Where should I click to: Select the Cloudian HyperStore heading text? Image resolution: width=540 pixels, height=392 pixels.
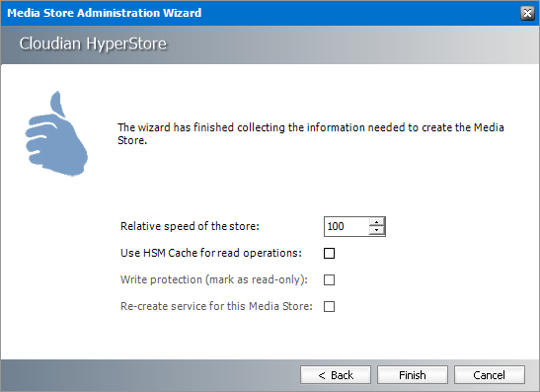coord(93,44)
